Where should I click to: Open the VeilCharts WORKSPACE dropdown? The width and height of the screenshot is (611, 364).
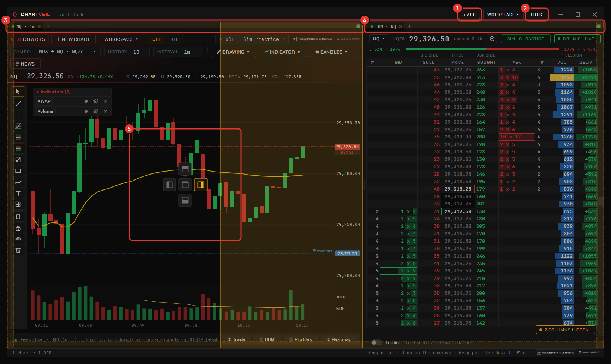121,39
